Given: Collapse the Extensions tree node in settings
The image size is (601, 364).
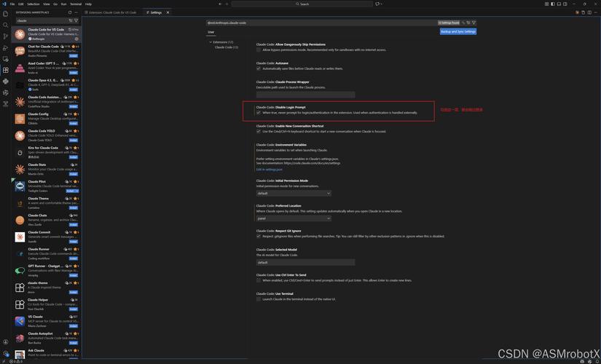Looking at the screenshot, I should click(x=211, y=42).
